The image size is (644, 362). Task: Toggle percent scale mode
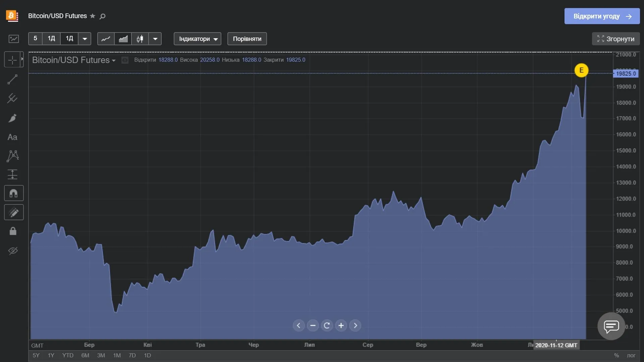click(616, 355)
